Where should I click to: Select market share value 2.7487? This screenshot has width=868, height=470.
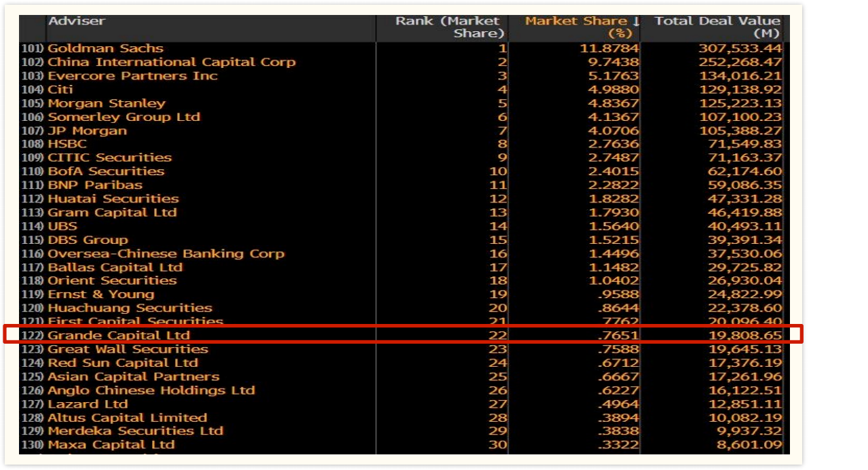[614, 158]
